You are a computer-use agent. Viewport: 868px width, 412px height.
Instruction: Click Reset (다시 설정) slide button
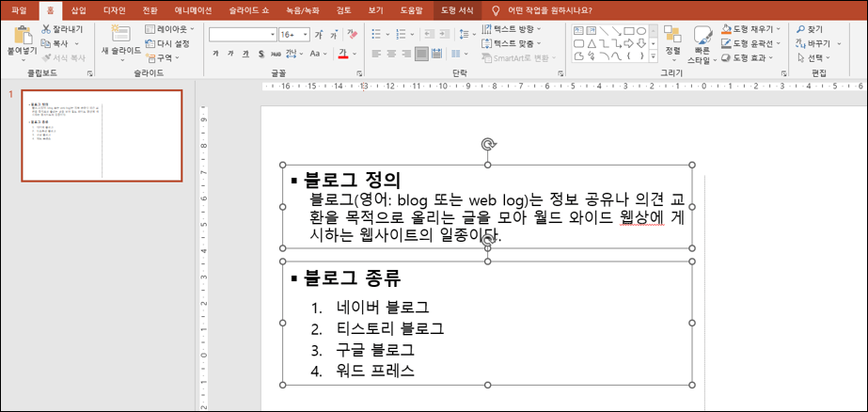[x=167, y=43]
